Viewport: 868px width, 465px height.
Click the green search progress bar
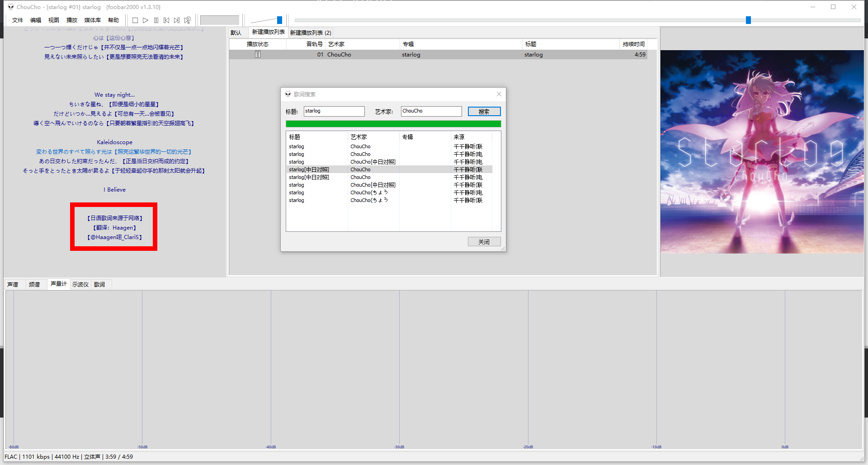click(x=393, y=124)
